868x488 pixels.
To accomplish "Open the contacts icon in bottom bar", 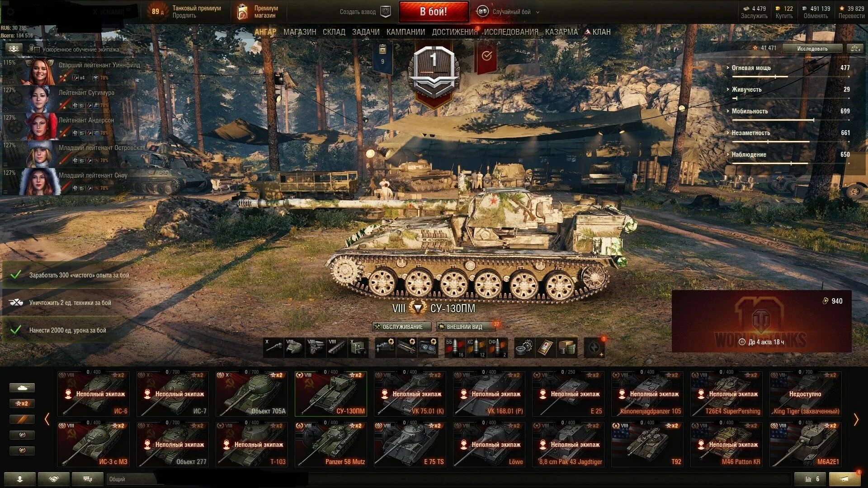I will pos(20,479).
